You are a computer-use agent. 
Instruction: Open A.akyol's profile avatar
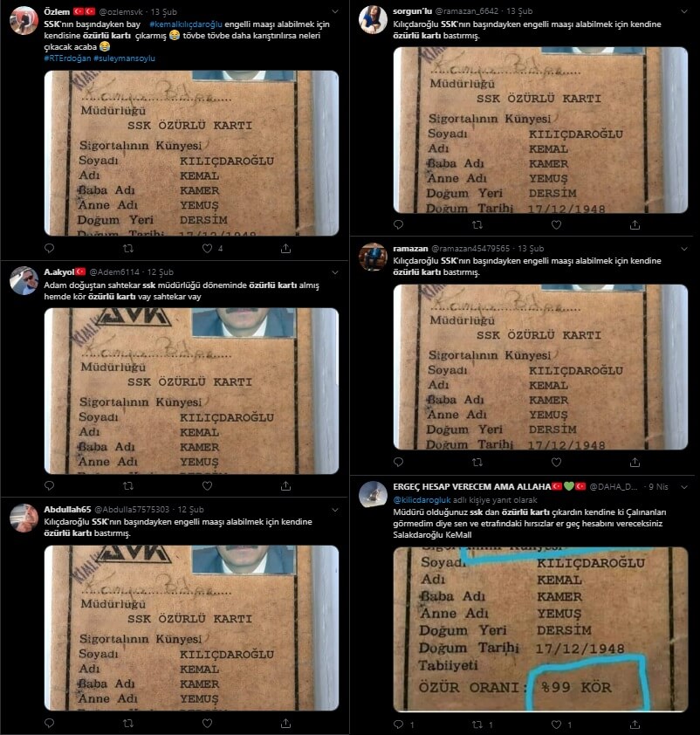[x=24, y=280]
